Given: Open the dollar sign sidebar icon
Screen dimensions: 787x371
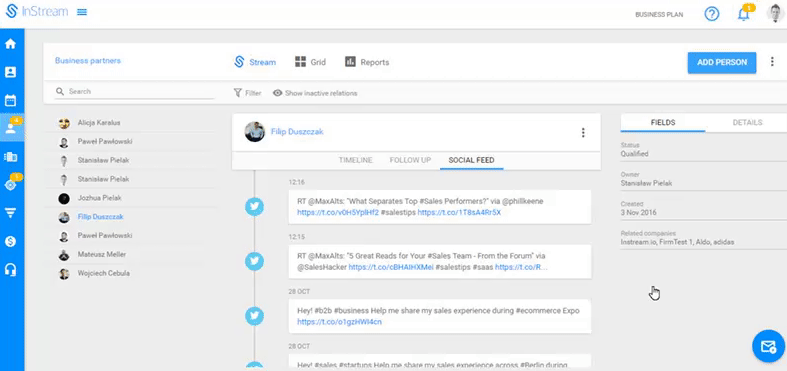Looking at the screenshot, I should click(x=11, y=241).
